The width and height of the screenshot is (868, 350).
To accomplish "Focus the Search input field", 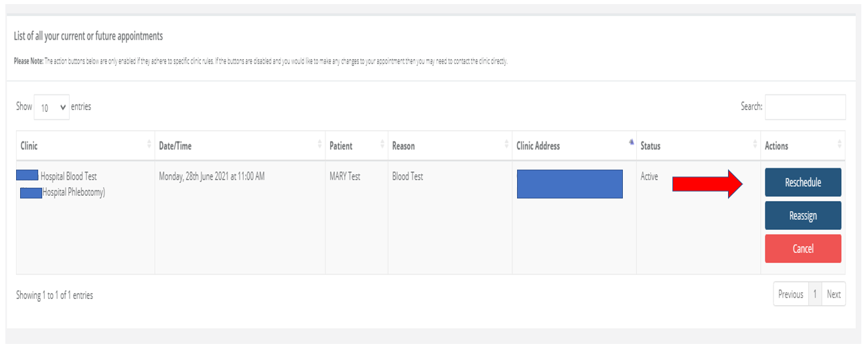I will coord(804,107).
